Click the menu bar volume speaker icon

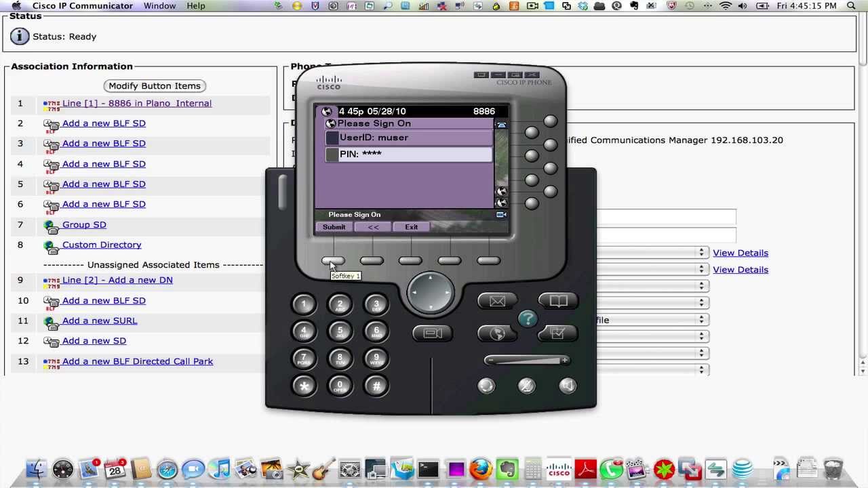[743, 6]
